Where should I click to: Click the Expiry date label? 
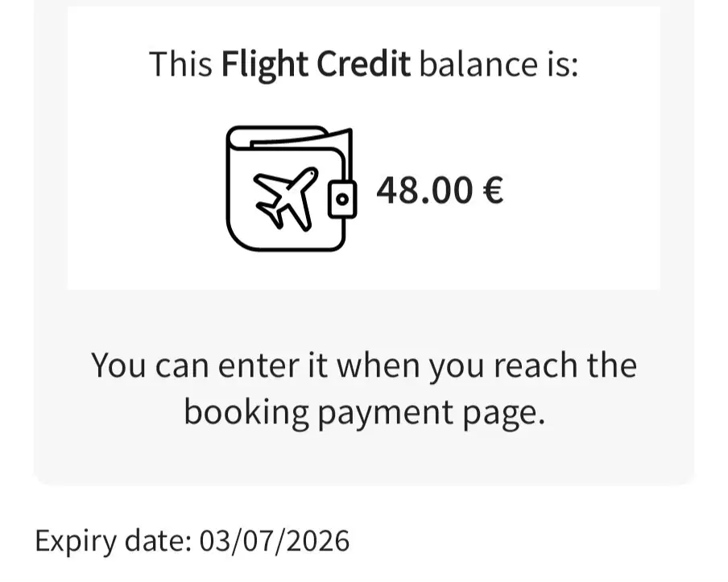[x=114, y=541]
